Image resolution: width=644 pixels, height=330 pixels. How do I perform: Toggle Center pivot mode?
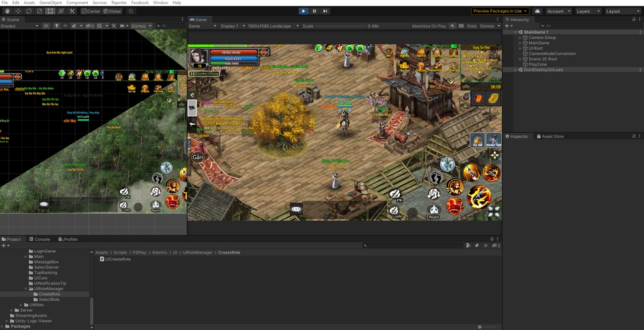tap(91, 11)
